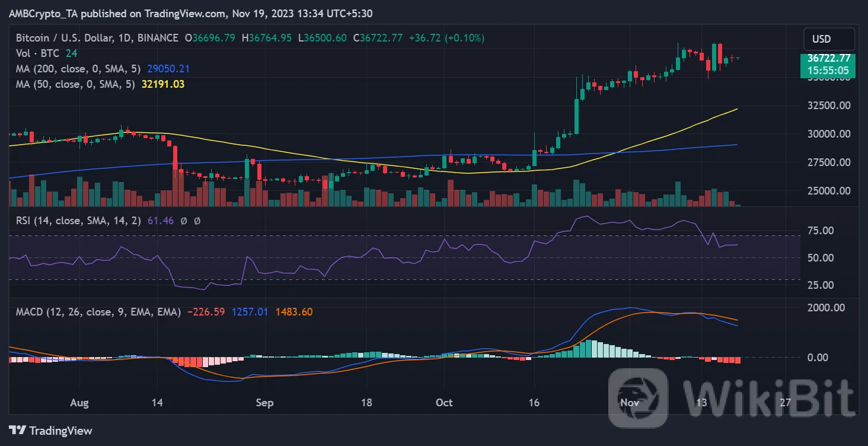
Task: Click the red MACD value -226.59
Action: click(207, 311)
